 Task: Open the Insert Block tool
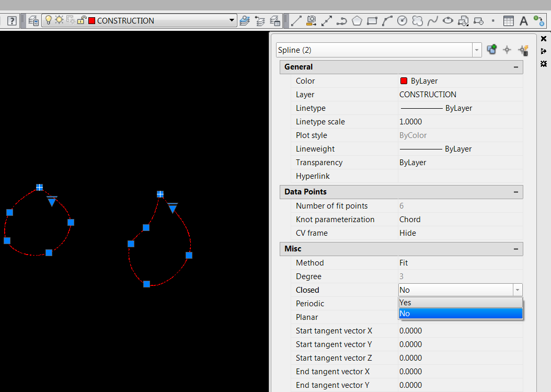tap(463, 21)
